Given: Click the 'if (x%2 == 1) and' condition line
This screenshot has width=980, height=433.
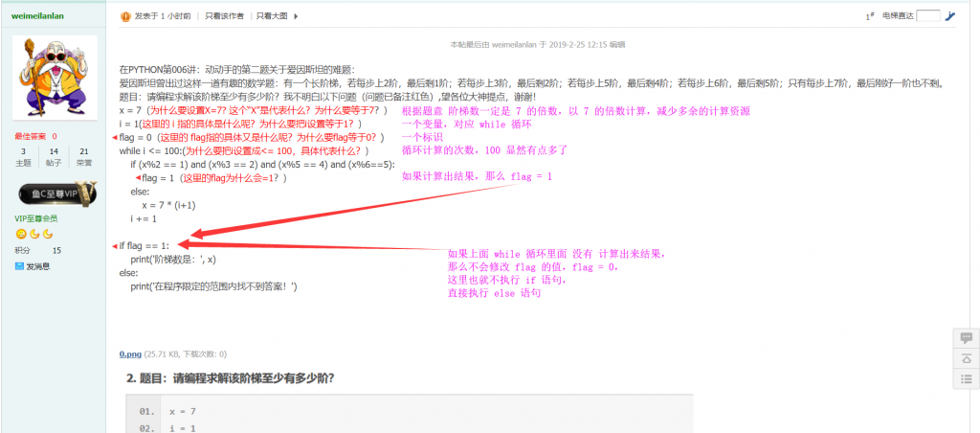Looking at the screenshot, I should pyautogui.click(x=262, y=165).
